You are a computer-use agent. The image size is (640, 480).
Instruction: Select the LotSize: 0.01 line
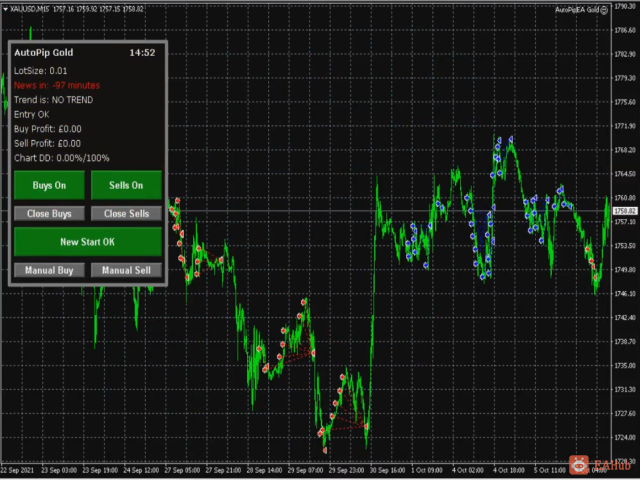pos(40,71)
